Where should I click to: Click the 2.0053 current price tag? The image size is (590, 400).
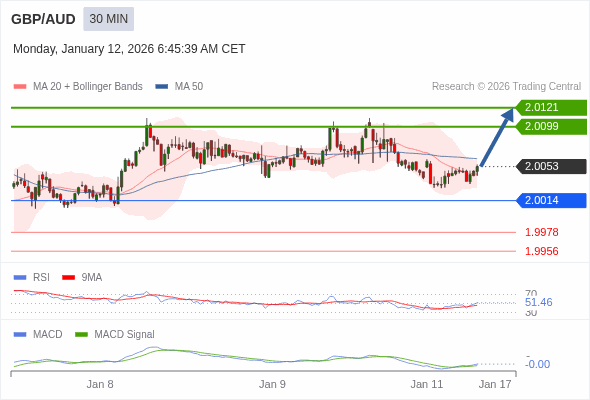pos(551,166)
